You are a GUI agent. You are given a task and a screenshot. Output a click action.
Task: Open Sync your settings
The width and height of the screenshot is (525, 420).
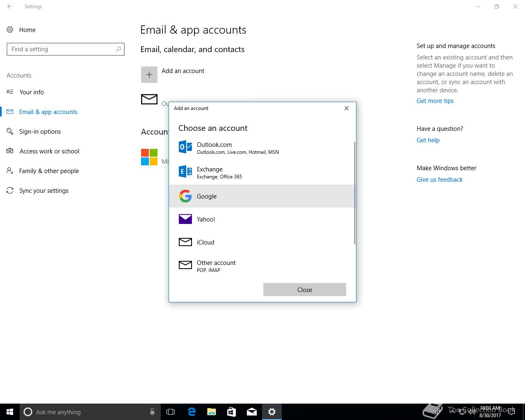(x=43, y=190)
